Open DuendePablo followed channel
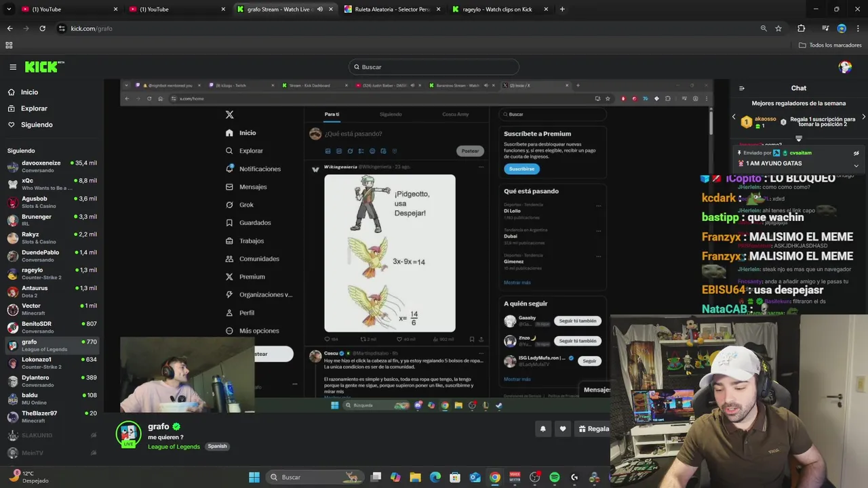 tap(52, 256)
